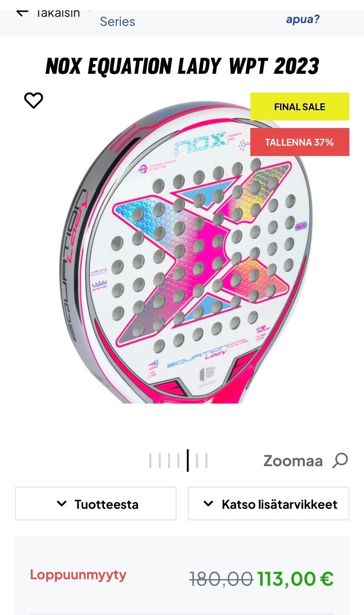Click the Zoomaa magnifier icon
Image resolution: width=364 pixels, height=615 pixels.
point(340,461)
